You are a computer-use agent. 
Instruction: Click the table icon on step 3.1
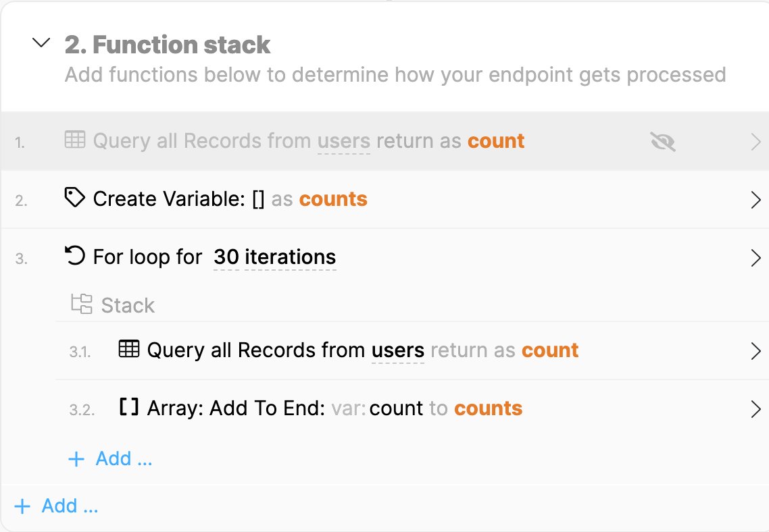(x=129, y=349)
